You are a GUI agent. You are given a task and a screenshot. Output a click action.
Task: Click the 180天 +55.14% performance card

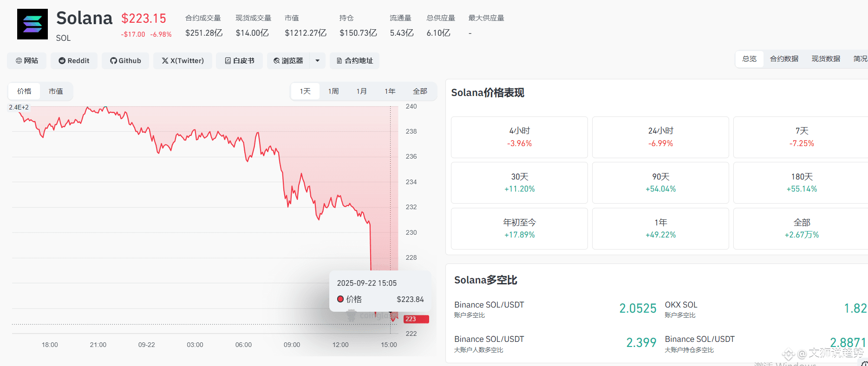click(x=802, y=183)
